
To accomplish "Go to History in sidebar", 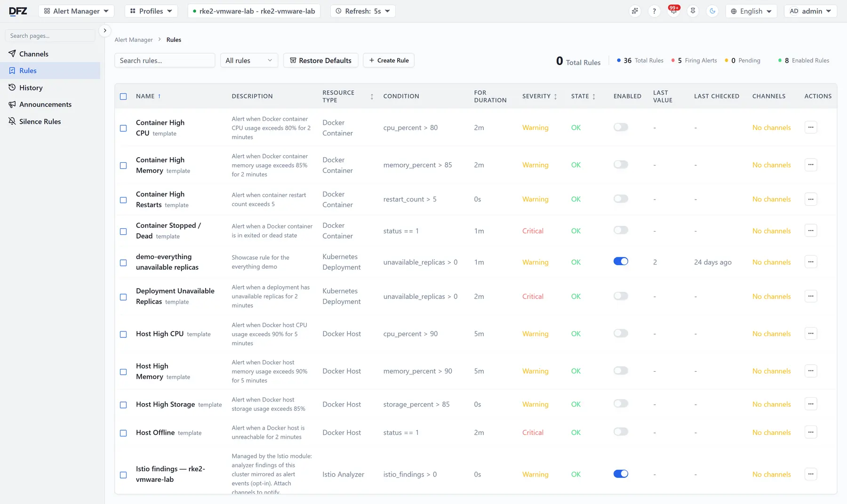I will pyautogui.click(x=50, y=88).
